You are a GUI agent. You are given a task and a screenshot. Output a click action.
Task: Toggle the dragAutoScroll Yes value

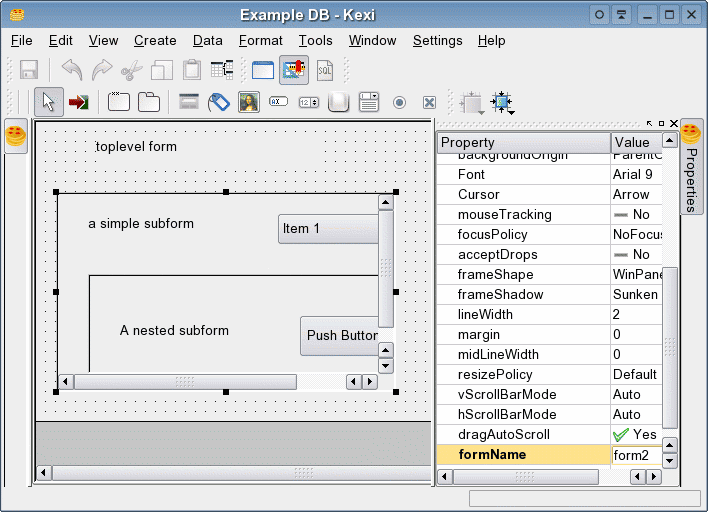[635, 435]
